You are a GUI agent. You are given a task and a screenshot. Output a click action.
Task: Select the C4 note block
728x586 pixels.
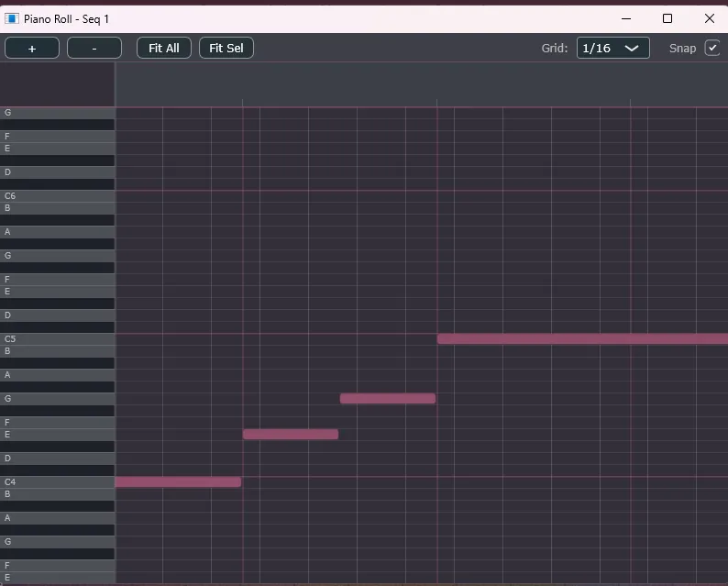point(178,481)
